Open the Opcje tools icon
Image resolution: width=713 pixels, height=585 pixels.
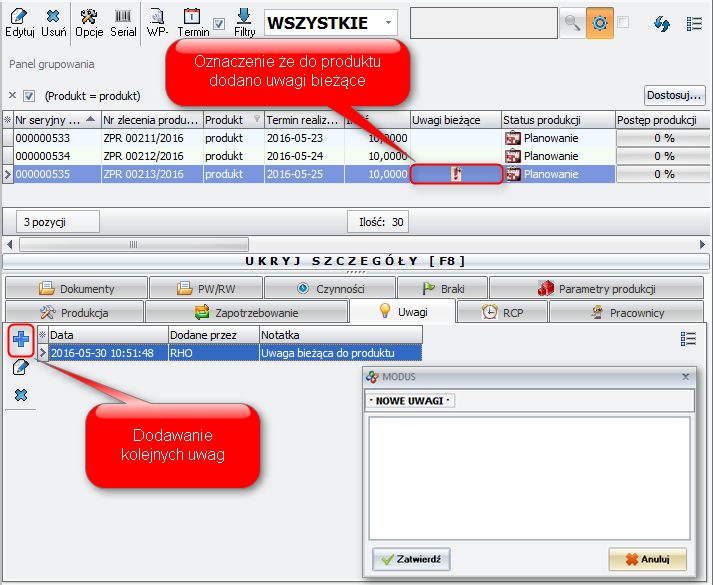(89, 16)
